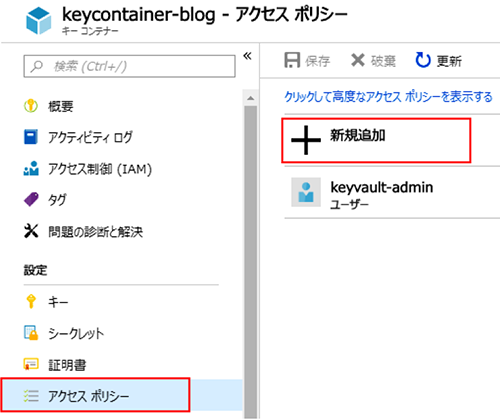
Task: Open the キー settings item
Action: coord(58,302)
